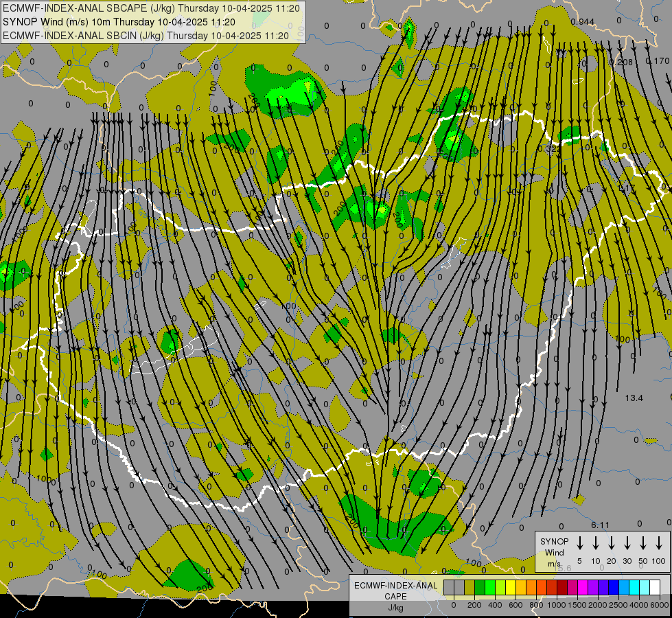Click the 5 m/s wind arrow in legend
This screenshot has width=672, height=618.
click(579, 542)
